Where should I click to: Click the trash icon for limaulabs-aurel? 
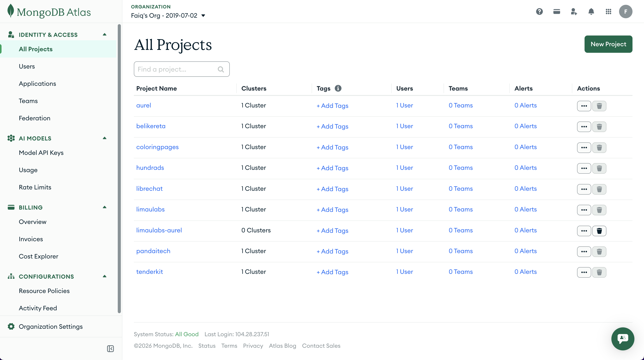coord(599,231)
